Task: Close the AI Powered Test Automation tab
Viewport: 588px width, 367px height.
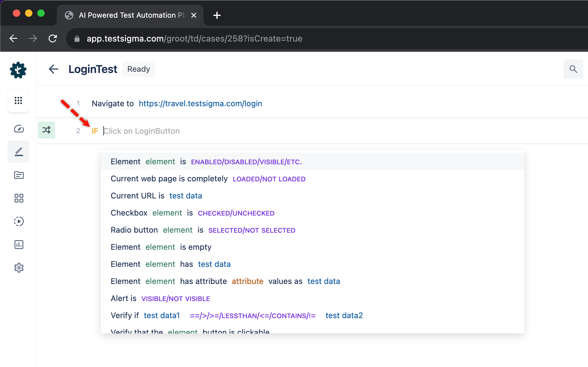Action: coord(194,15)
